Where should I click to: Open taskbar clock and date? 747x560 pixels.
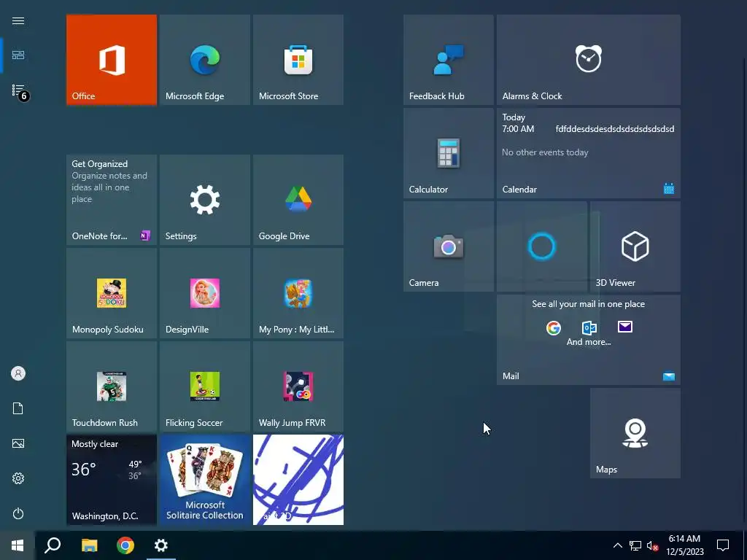pyautogui.click(x=684, y=545)
